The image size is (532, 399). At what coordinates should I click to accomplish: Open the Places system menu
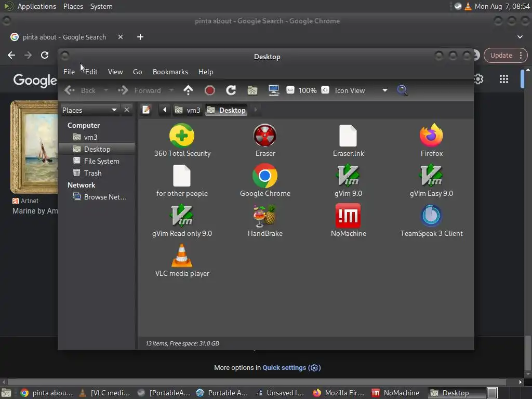point(73,6)
